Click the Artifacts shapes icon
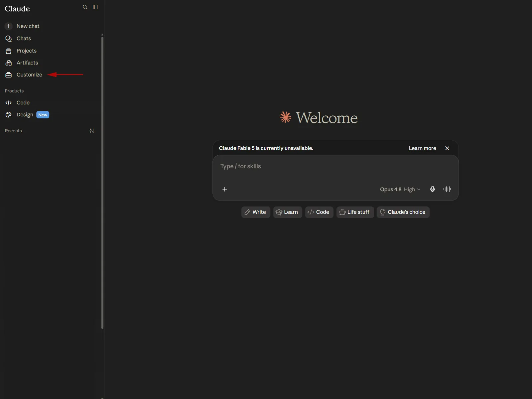This screenshot has width=532, height=399. coord(9,63)
